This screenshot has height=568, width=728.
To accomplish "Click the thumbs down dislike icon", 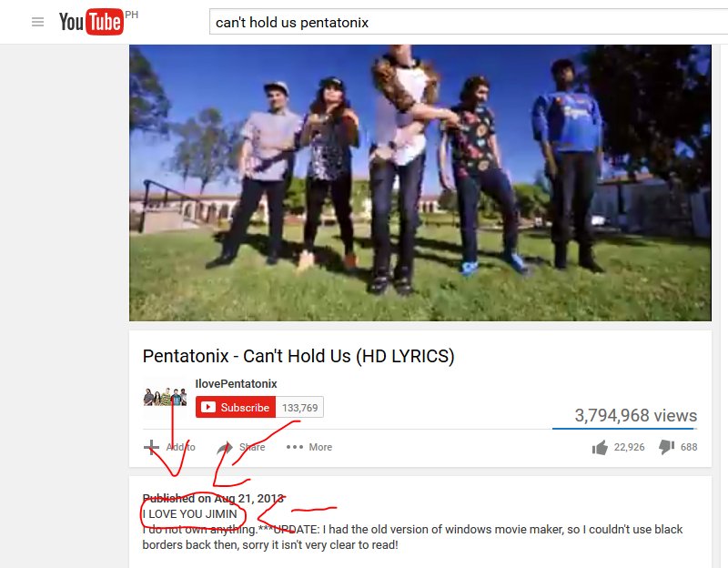I will (x=666, y=447).
